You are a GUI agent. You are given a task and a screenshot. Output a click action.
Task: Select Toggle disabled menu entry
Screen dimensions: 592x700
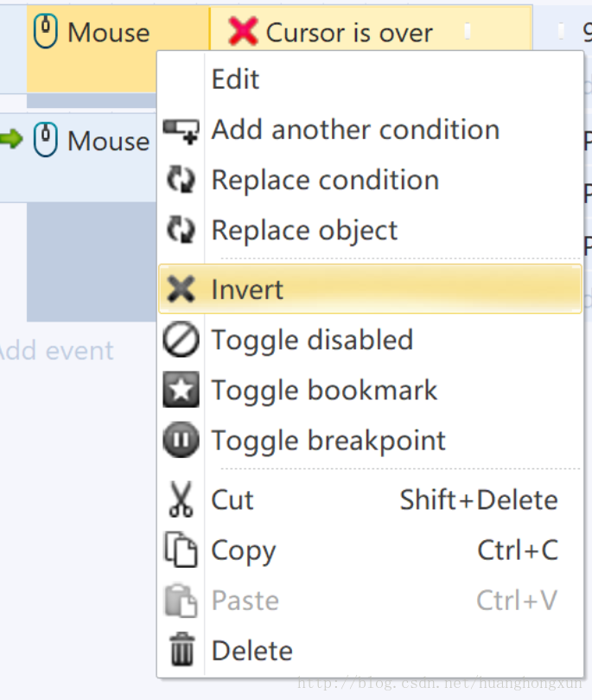pos(312,340)
